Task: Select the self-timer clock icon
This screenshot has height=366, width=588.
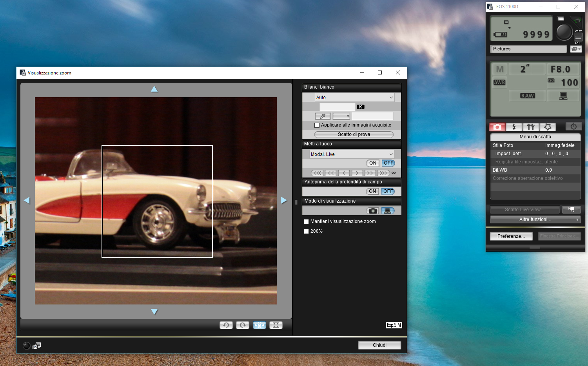Action: coord(573,127)
